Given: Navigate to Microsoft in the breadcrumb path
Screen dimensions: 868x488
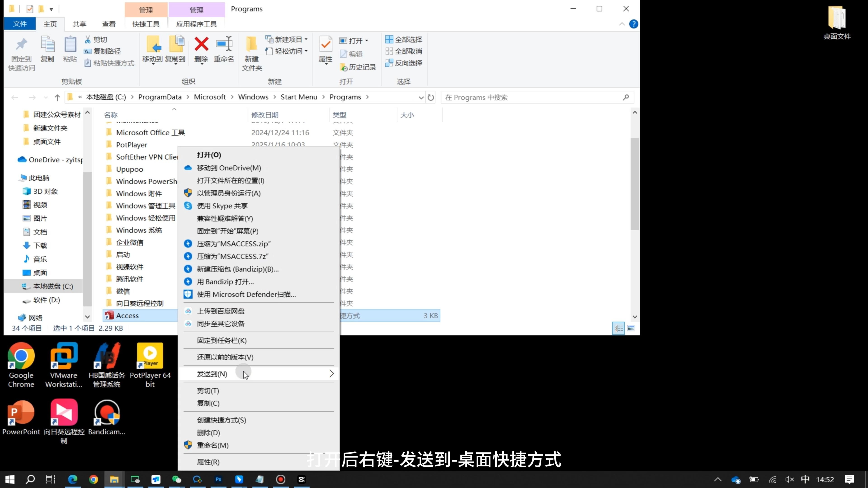Looking at the screenshot, I should click(210, 97).
